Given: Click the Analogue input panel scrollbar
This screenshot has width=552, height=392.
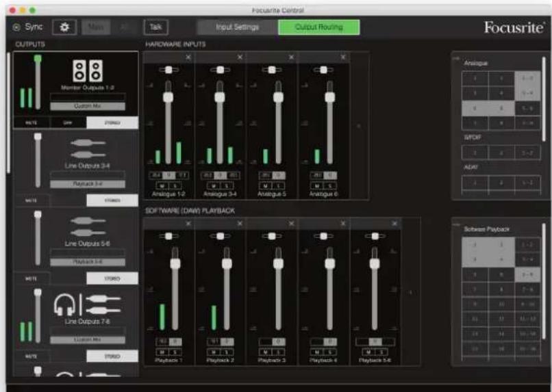Looking at the screenshot, I should click(544, 99).
